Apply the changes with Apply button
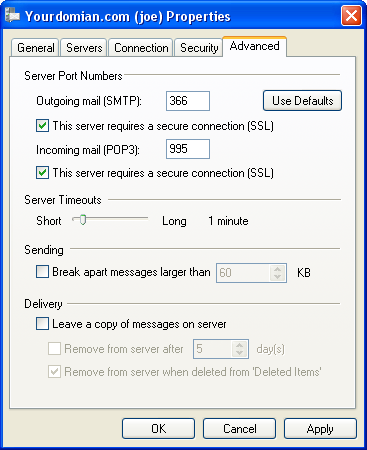The height and width of the screenshot is (450, 367). click(x=320, y=428)
